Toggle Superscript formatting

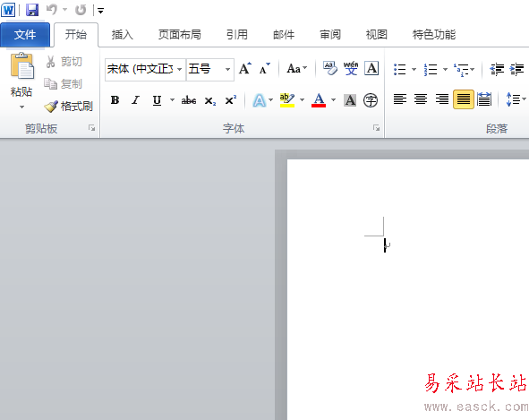click(231, 100)
